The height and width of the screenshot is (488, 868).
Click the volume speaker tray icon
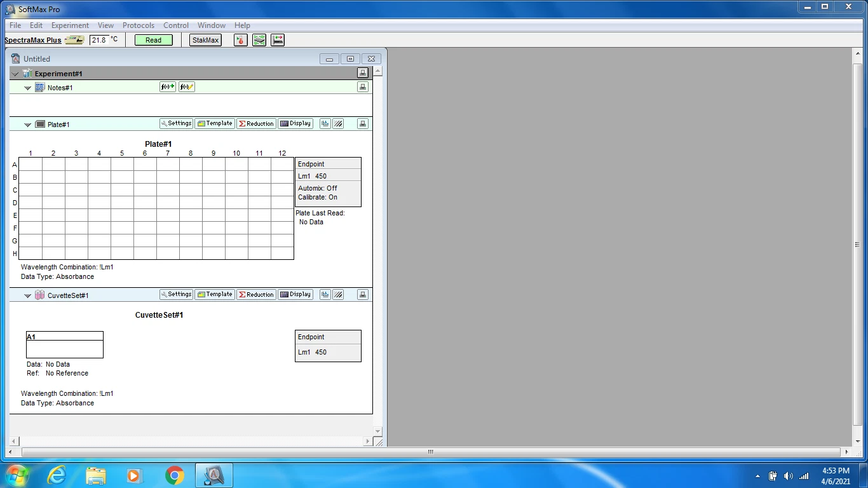pyautogui.click(x=789, y=476)
